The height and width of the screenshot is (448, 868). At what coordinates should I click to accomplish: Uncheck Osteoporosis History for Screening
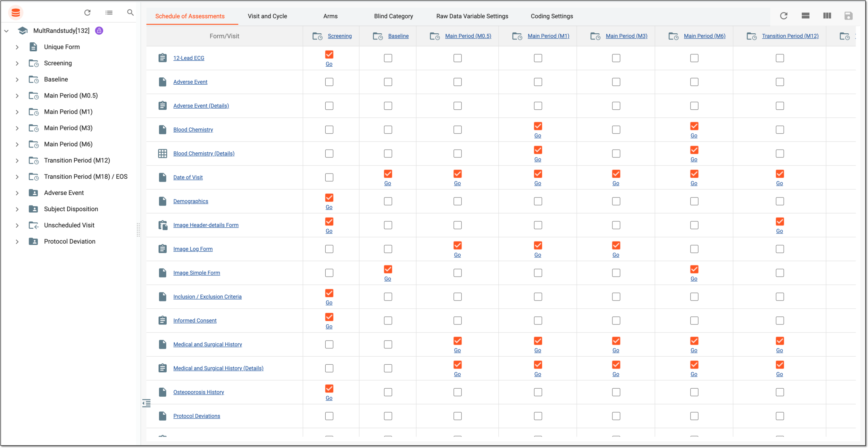pos(329,389)
